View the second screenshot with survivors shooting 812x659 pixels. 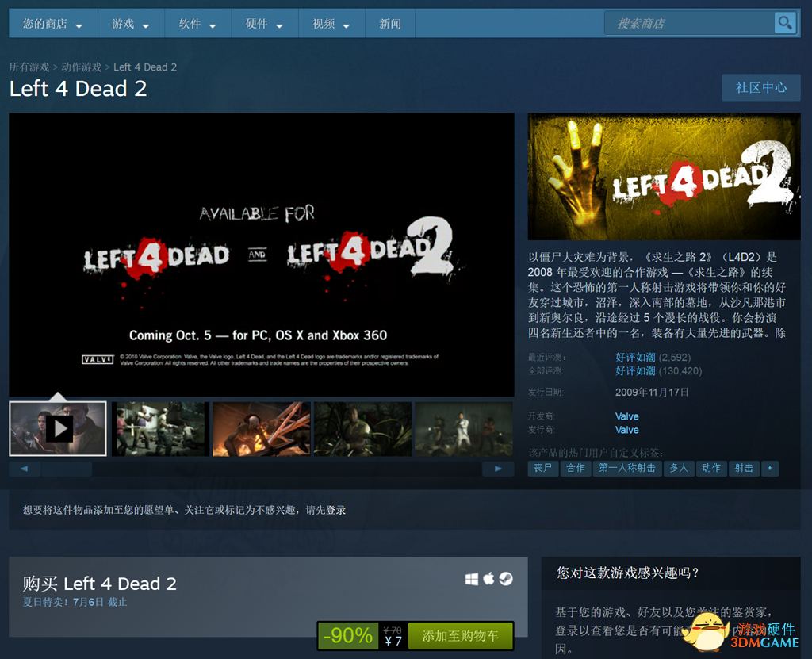[x=160, y=429]
